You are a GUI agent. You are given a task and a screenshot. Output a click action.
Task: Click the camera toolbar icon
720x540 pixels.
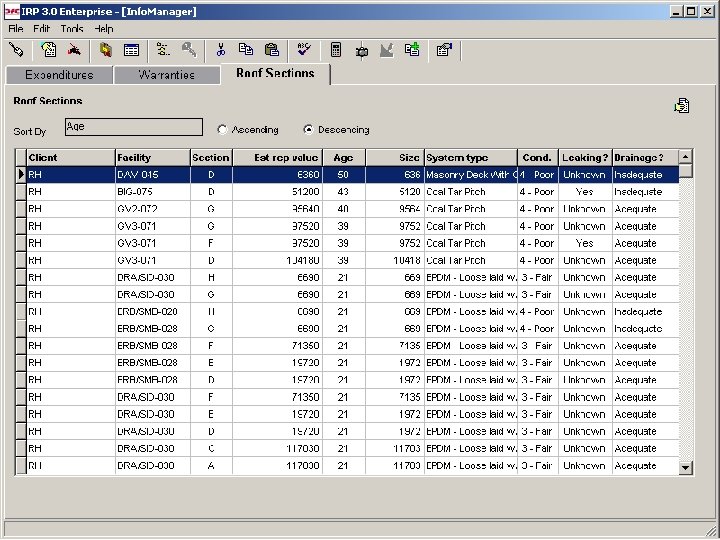362,51
